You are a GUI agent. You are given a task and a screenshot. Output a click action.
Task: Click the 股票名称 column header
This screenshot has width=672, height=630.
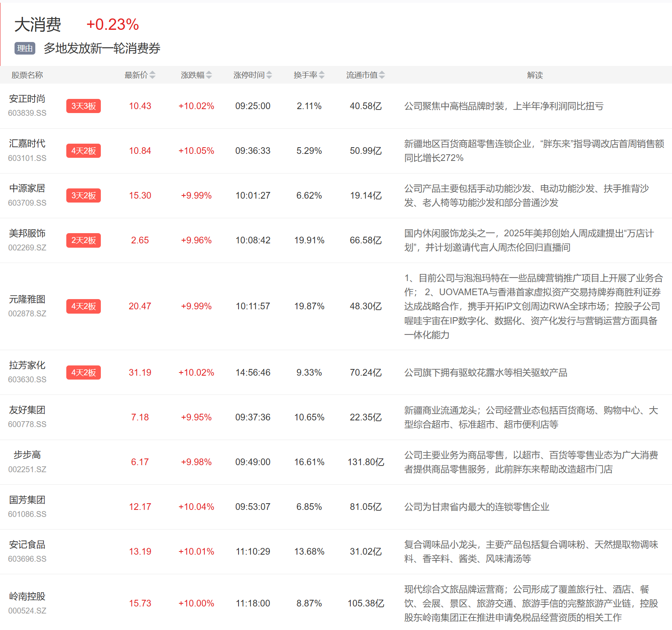pyautogui.click(x=27, y=75)
